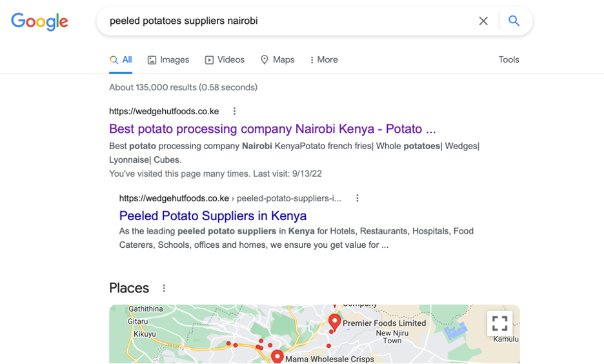Switch to the Videos tab
This screenshot has width=604, height=364.
pos(225,60)
